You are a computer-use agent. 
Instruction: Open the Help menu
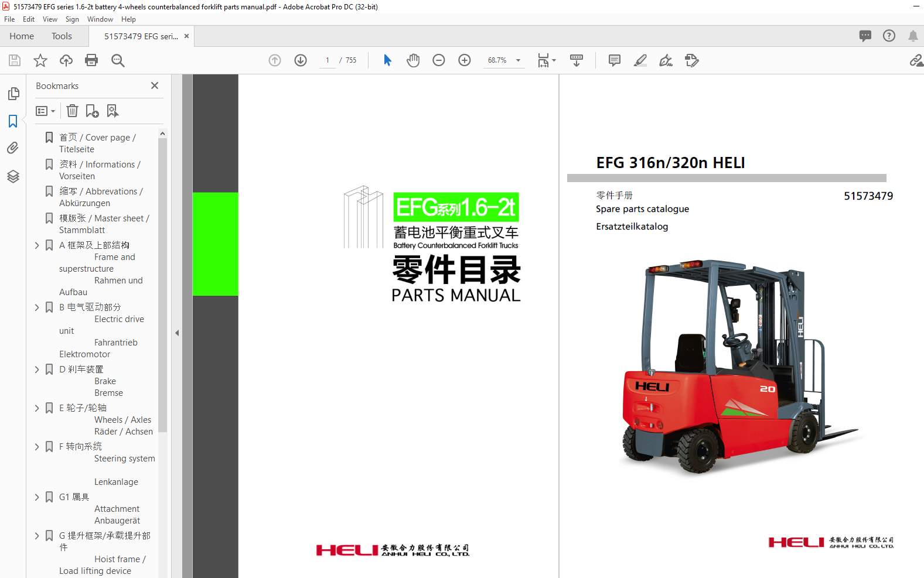click(x=128, y=19)
